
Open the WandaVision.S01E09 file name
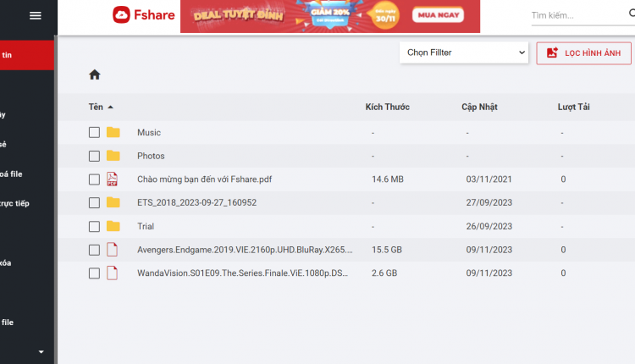242,273
